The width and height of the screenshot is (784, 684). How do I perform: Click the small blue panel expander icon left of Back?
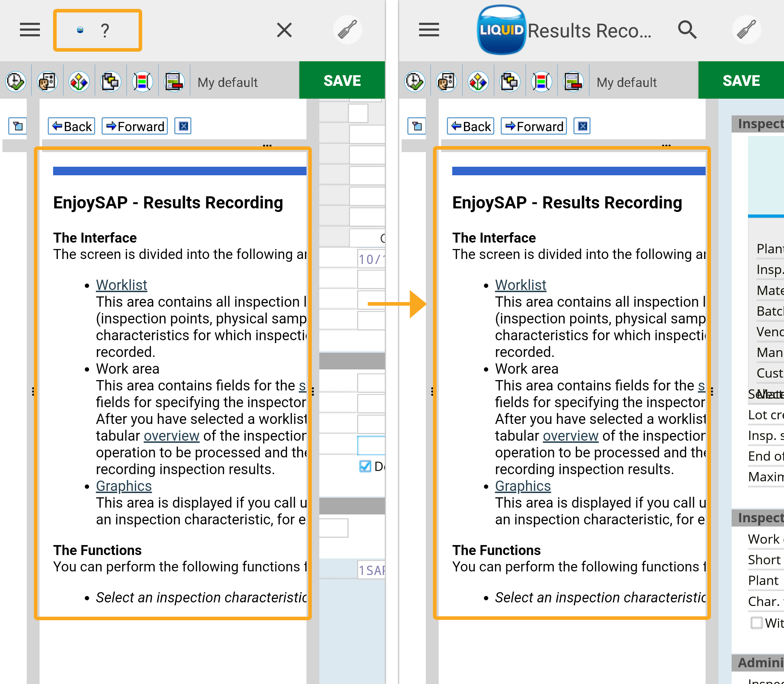pyautogui.click(x=17, y=126)
